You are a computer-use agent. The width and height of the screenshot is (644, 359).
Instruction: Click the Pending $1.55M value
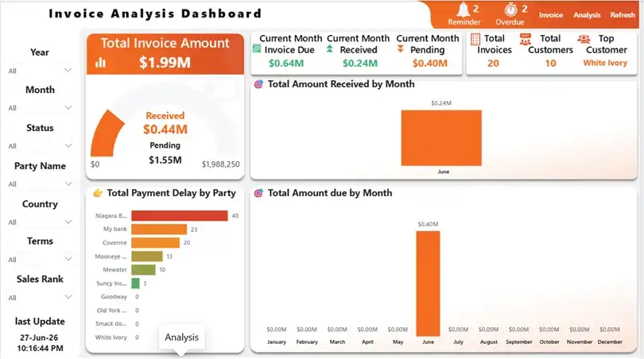[165, 160]
